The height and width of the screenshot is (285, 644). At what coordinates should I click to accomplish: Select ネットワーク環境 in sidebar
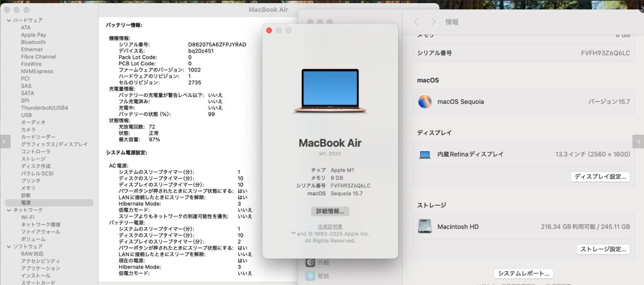41,225
